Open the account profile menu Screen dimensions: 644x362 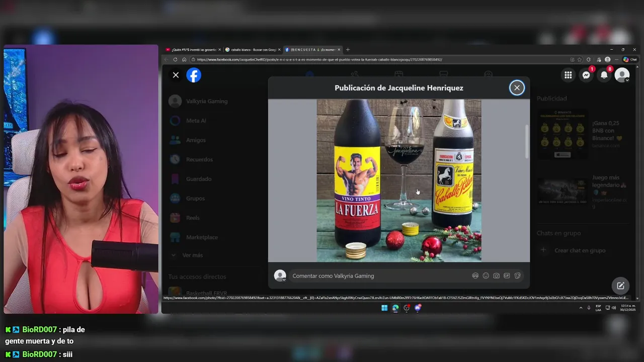622,75
